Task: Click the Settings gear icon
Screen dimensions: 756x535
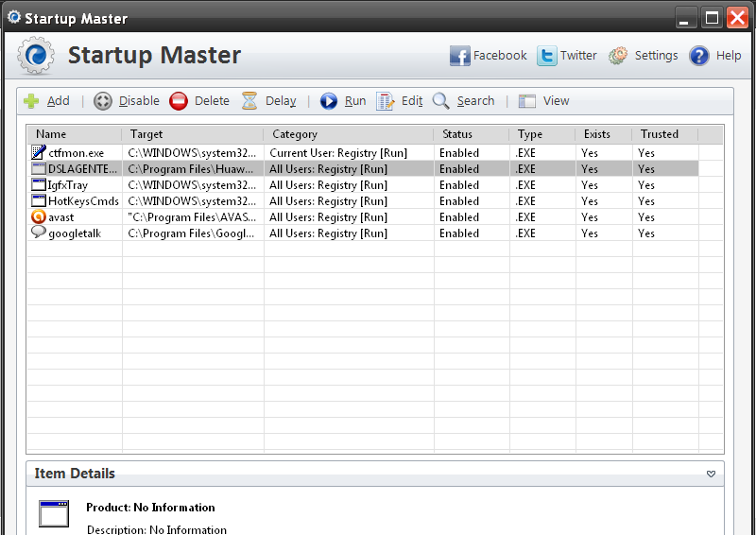Action: pyautogui.click(x=618, y=56)
